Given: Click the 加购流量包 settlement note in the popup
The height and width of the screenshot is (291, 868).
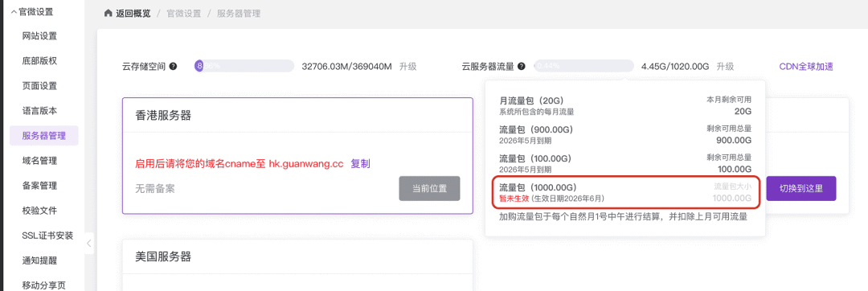Looking at the screenshot, I should pyautogui.click(x=624, y=217).
